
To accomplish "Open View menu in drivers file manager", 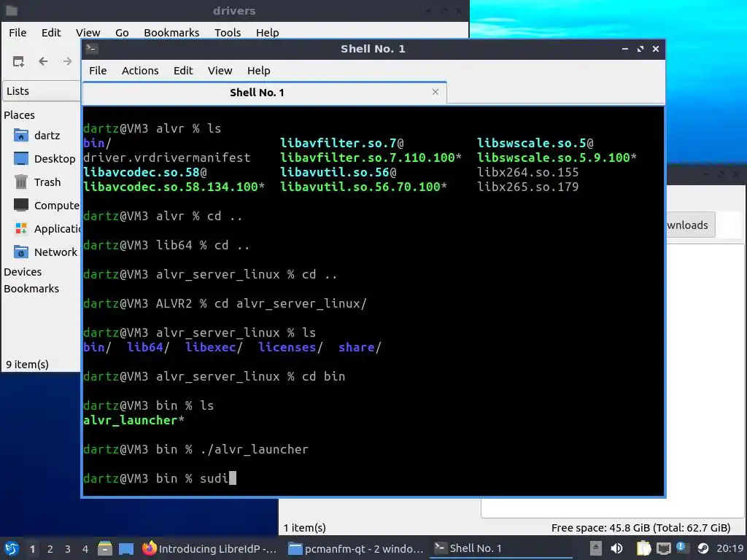I will (x=88, y=32).
